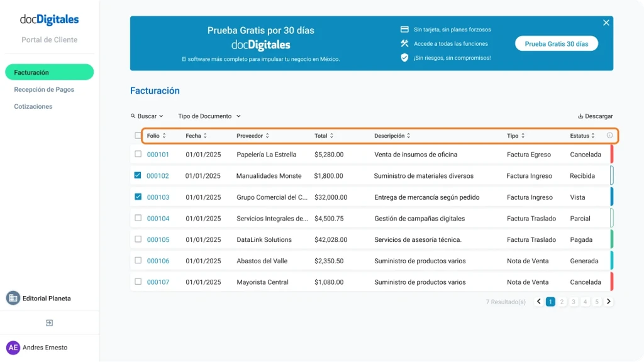The width and height of the screenshot is (644, 362).
Task: Check the select-all checkbox in the table header
Action: pos(138,134)
